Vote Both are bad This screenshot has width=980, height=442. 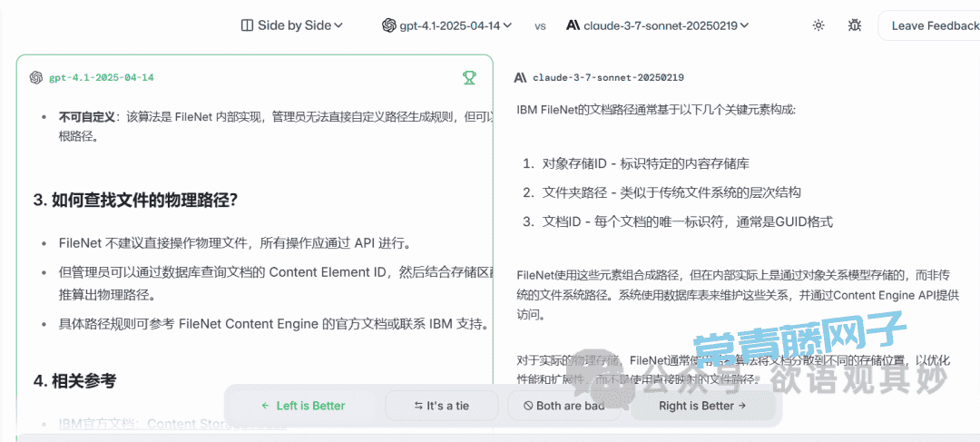tap(564, 406)
